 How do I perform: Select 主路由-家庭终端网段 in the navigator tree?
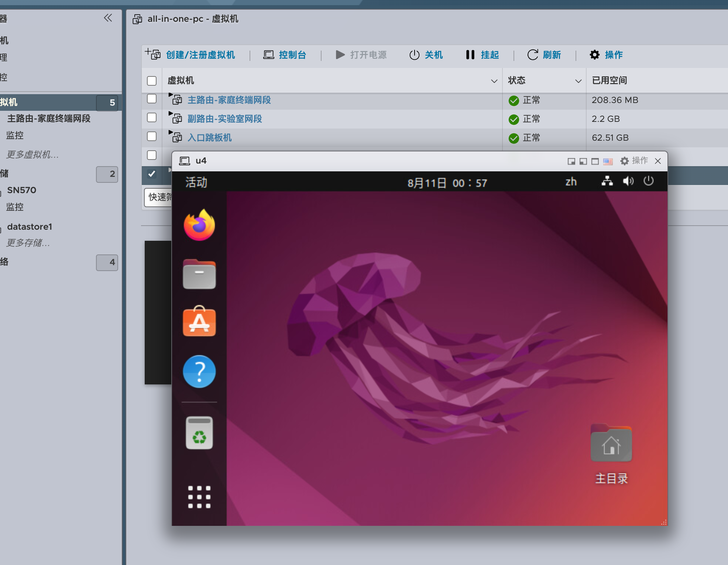(49, 119)
